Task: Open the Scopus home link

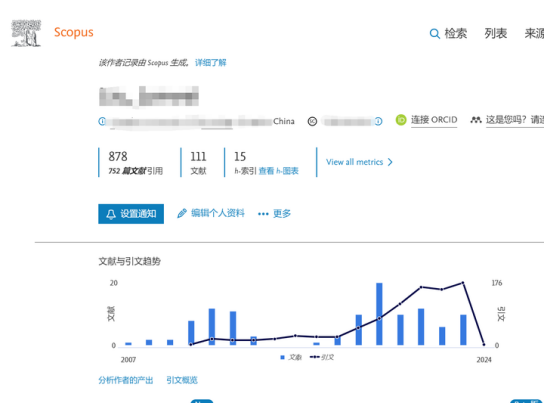Action: [x=74, y=32]
